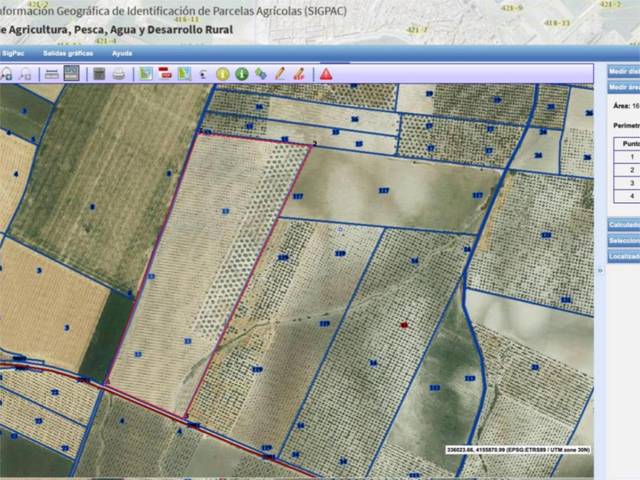The height and width of the screenshot is (480, 640).
Task: Click the green download arrow icon
Action: [x=241, y=73]
